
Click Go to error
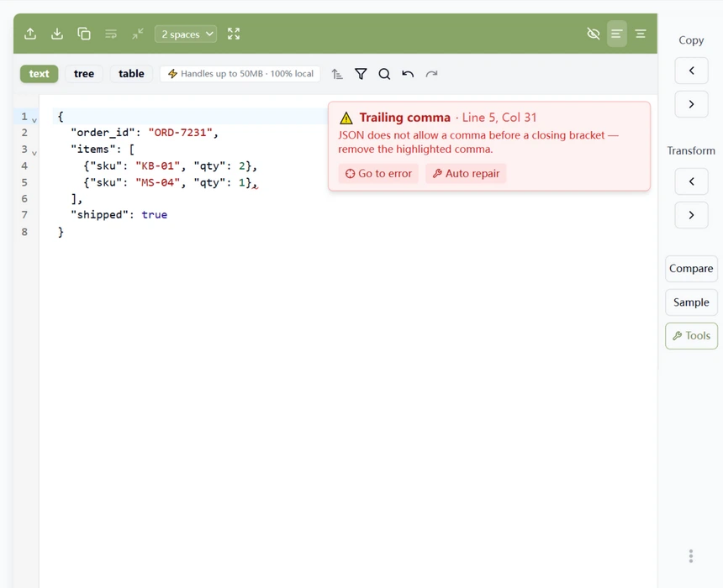378,174
